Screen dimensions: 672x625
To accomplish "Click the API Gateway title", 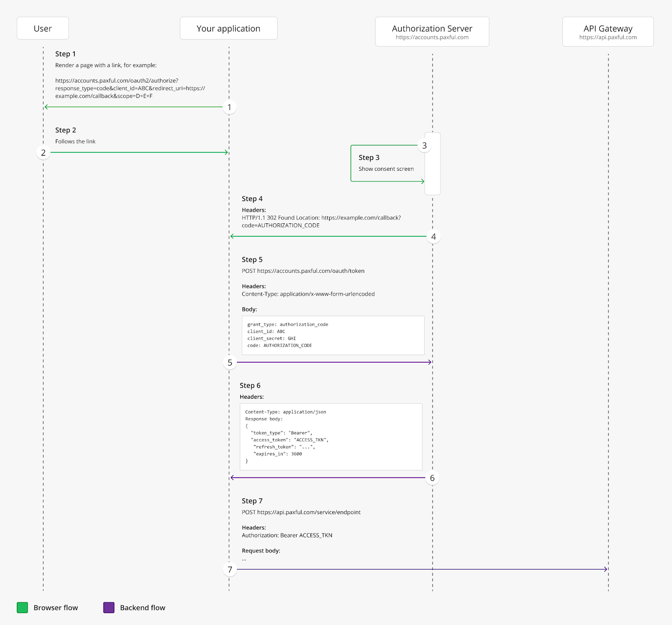I will click(608, 29).
